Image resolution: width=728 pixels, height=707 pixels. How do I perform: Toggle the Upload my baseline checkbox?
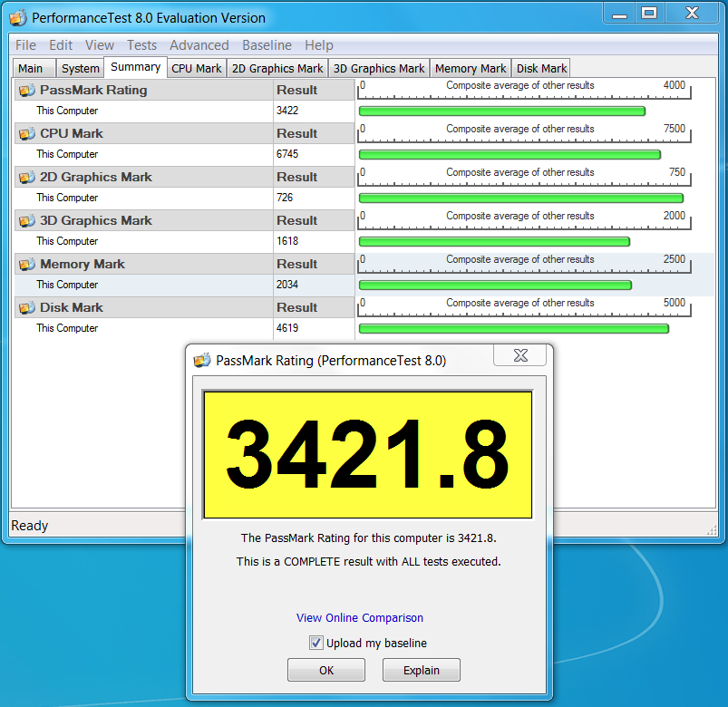316,643
